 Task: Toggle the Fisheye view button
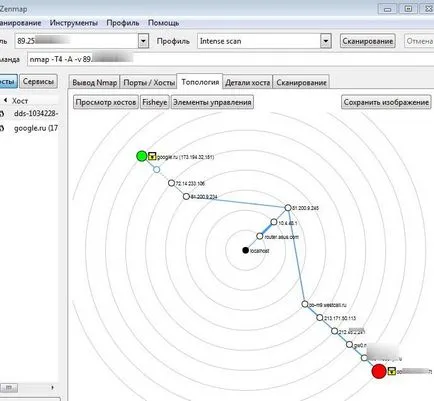(x=155, y=102)
